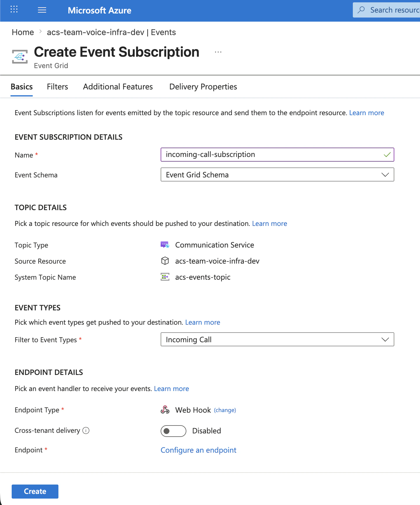The height and width of the screenshot is (505, 420).
Task: Click the search magnifier icon
Action: coord(361,10)
